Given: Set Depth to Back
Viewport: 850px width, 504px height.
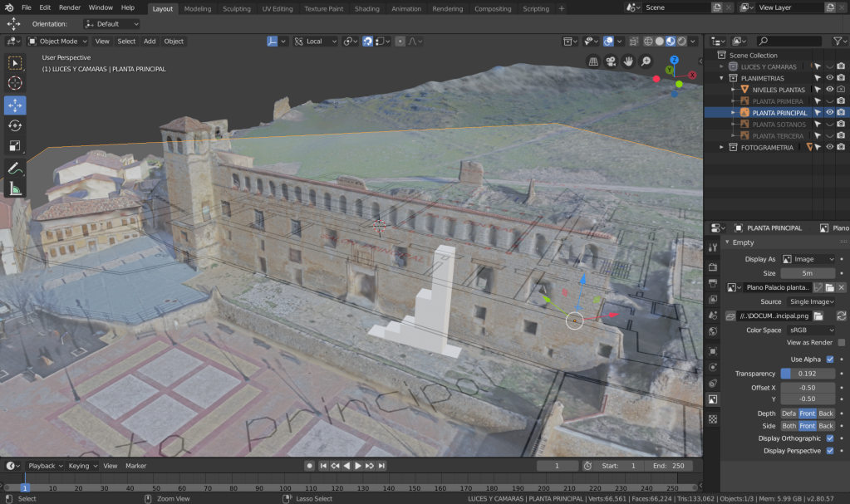Looking at the screenshot, I should (x=826, y=413).
